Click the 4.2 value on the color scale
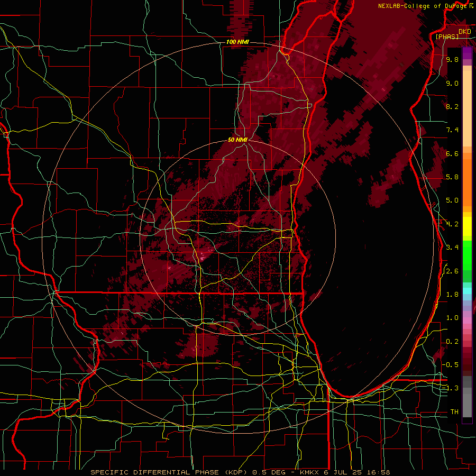Viewport: 476px width, 476px height. coord(452,224)
